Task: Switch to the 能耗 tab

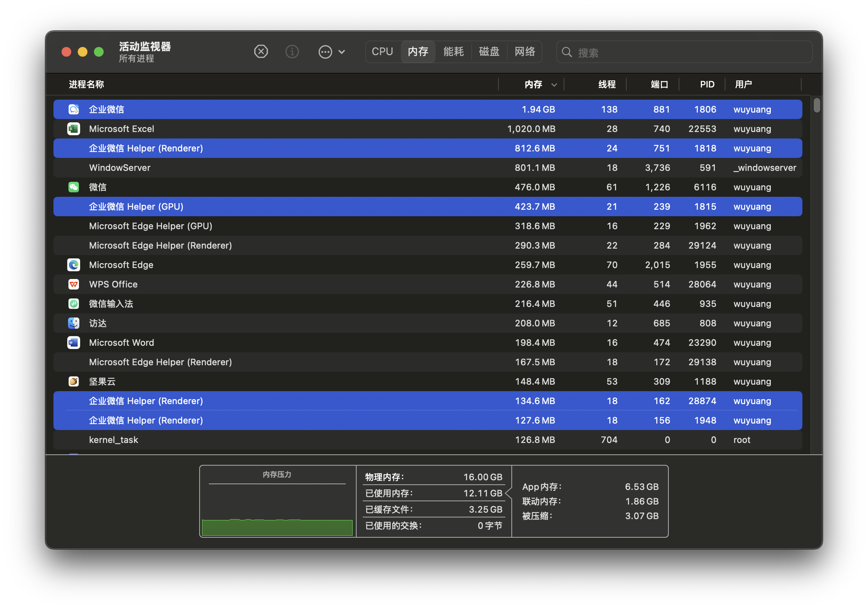Action: point(453,51)
